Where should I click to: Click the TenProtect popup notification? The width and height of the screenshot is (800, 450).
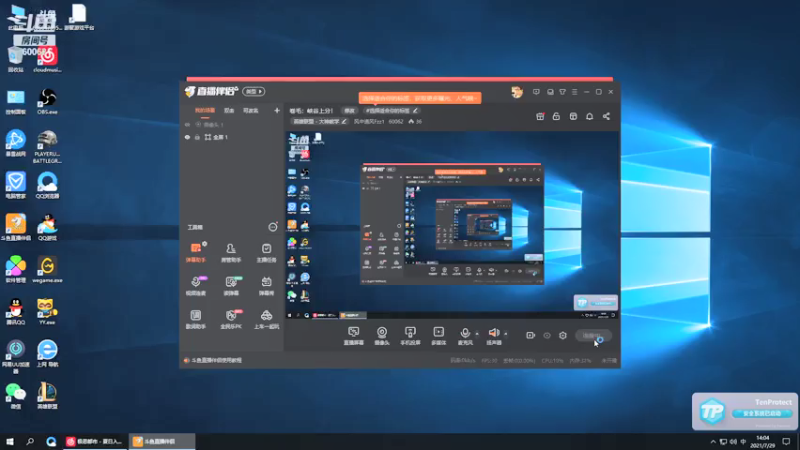(745, 411)
